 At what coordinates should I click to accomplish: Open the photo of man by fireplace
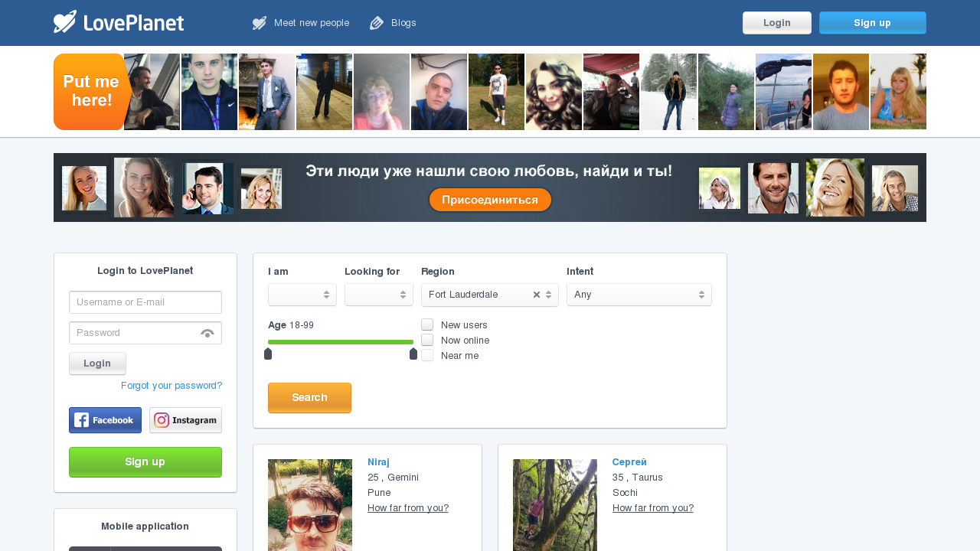266,92
